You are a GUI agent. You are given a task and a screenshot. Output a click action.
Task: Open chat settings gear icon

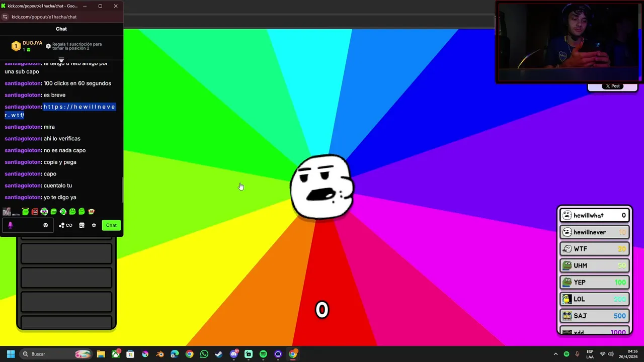click(x=94, y=225)
